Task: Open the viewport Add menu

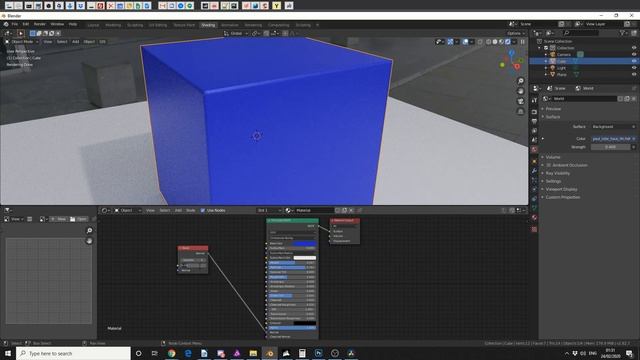Action: [76, 42]
